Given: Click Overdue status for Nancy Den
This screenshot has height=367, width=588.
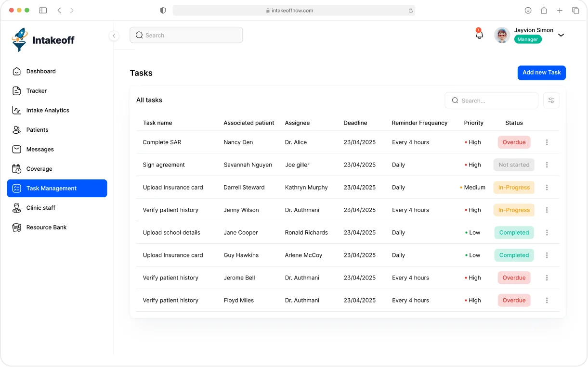Looking at the screenshot, I should pos(514,142).
